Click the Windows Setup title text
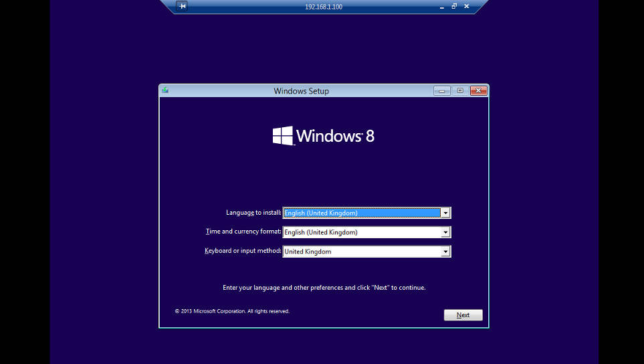The height and width of the screenshot is (364, 644). (301, 91)
